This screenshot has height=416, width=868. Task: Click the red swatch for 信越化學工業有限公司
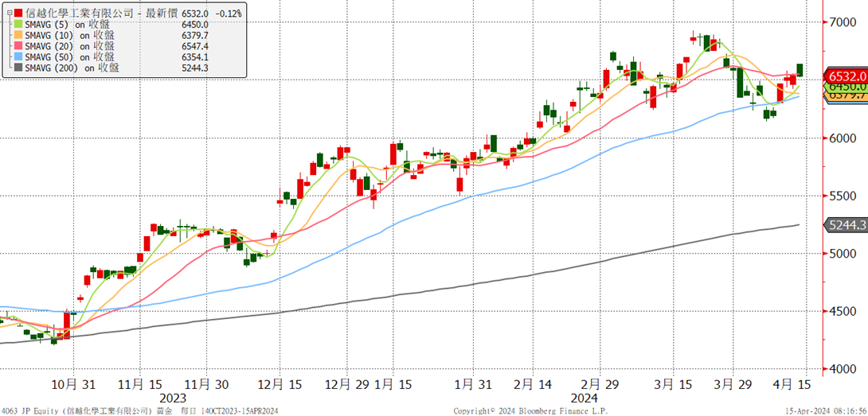[x=19, y=12]
